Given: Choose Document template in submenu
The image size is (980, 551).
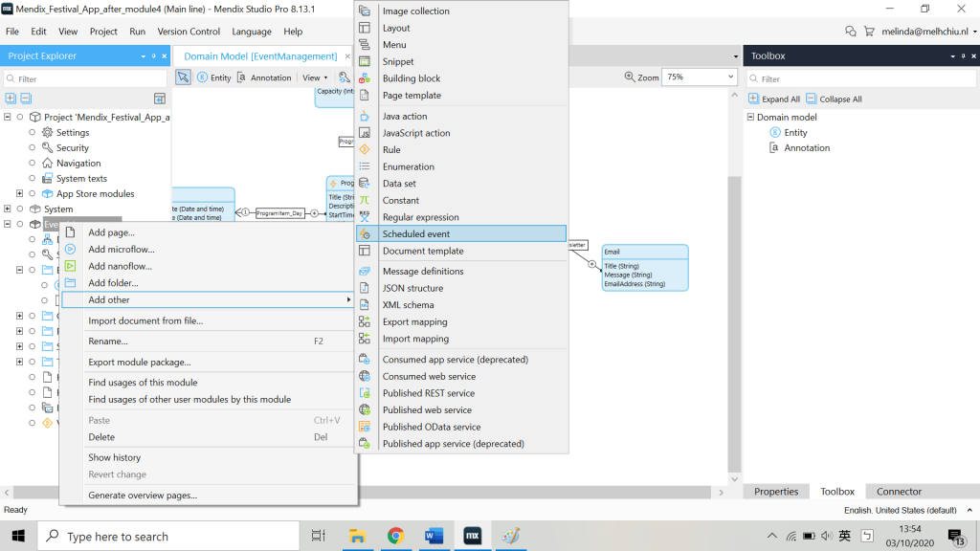Looking at the screenshot, I should (x=461, y=251).
